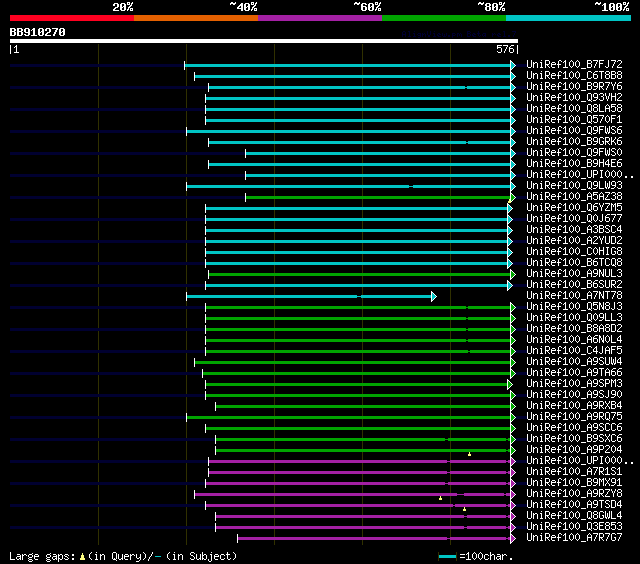Image resolution: width=640 pixels, height=564 pixels.
Task: Select the UniRef100_A7NT78 label
Action: point(574,296)
